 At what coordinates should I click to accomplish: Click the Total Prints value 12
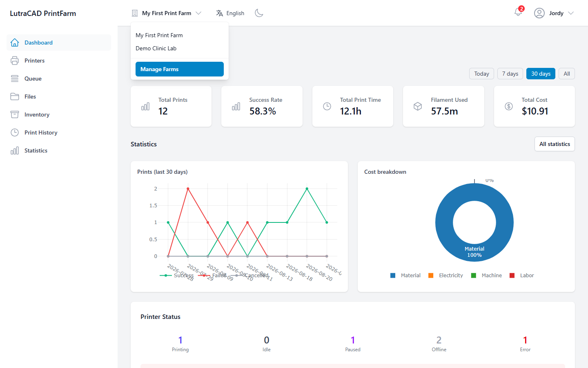coord(163,111)
